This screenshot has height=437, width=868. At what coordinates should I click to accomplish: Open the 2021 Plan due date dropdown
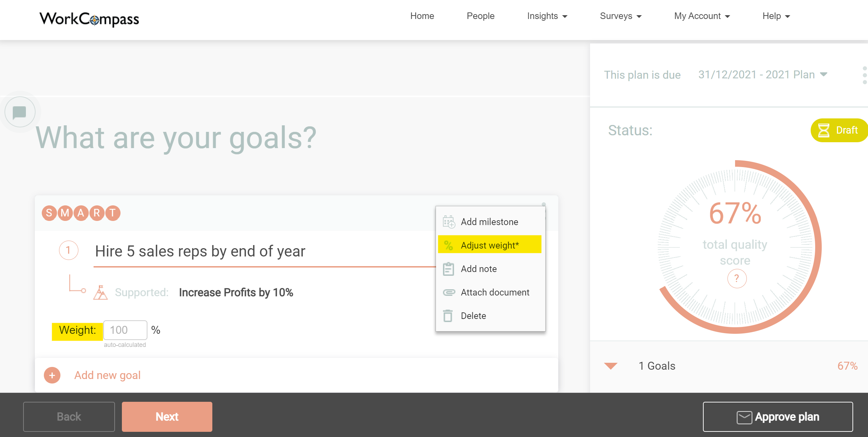(762, 75)
